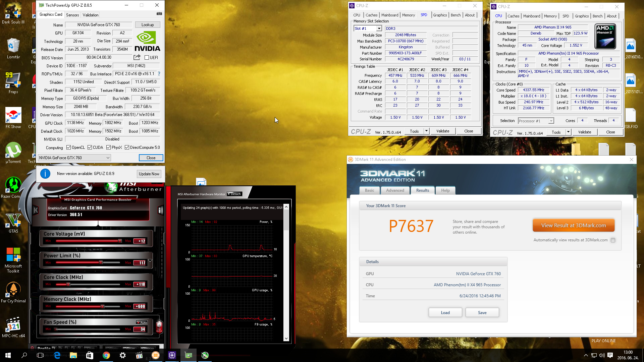
Task: Open the MPC-HC x64 desktop icon
Action: [13, 327]
